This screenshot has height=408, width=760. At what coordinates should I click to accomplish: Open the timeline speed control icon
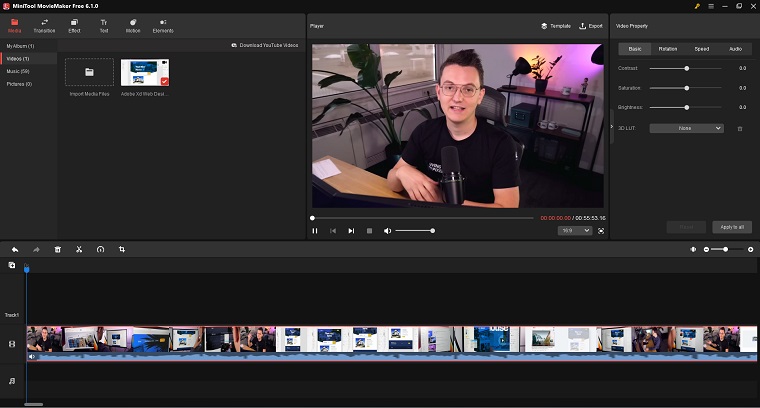pos(100,250)
